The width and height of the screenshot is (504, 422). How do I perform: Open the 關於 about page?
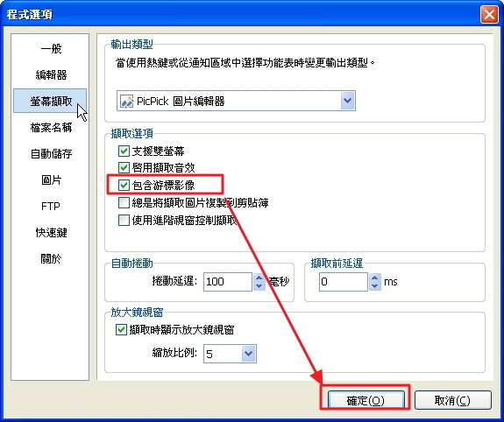51,258
